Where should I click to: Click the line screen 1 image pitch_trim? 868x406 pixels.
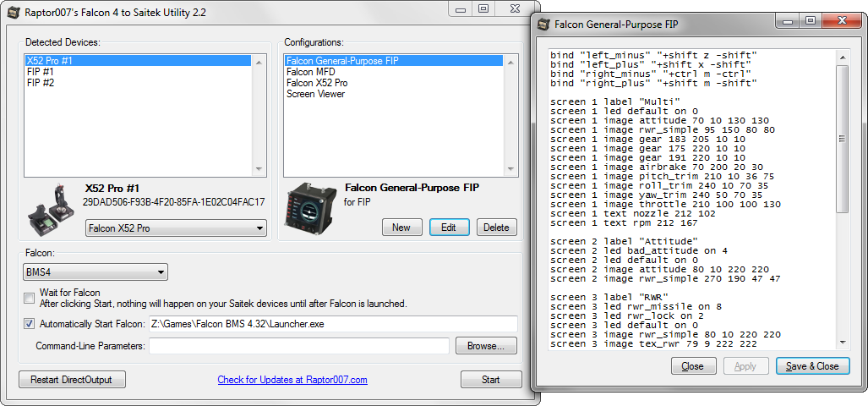663,177
